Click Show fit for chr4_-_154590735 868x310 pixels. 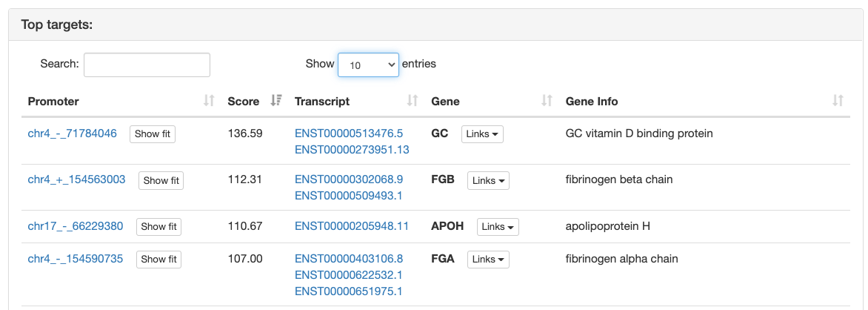click(158, 260)
